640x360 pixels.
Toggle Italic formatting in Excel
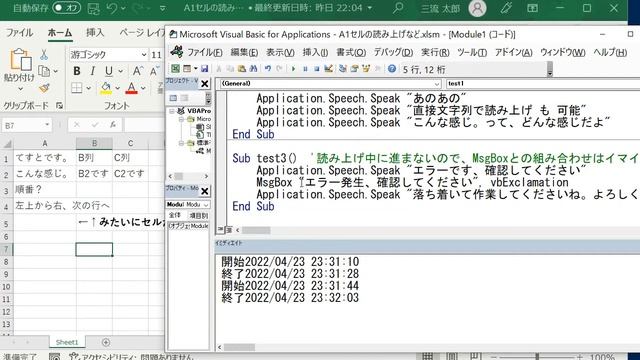tap(93, 71)
